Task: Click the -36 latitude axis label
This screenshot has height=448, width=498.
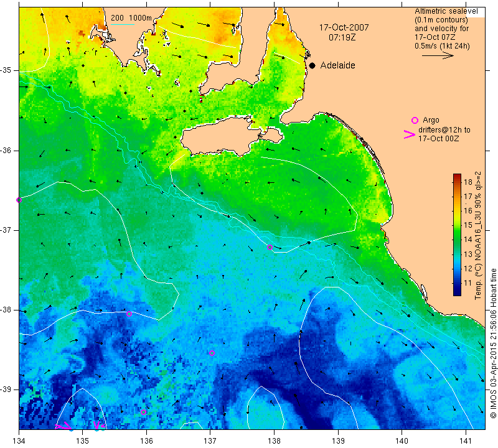Action: pos(6,150)
